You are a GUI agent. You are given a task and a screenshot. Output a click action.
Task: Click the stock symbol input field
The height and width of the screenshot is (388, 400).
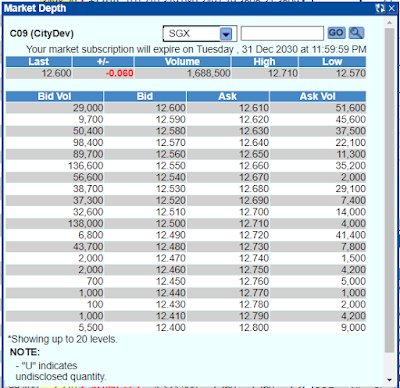click(282, 33)
